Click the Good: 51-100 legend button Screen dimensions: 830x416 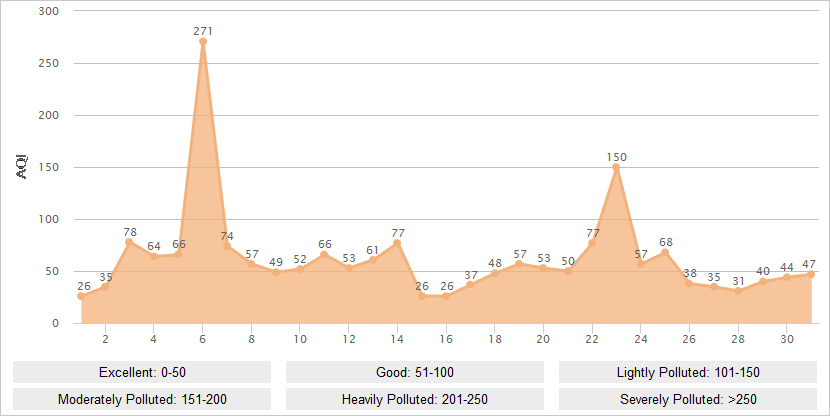(414, 372)
